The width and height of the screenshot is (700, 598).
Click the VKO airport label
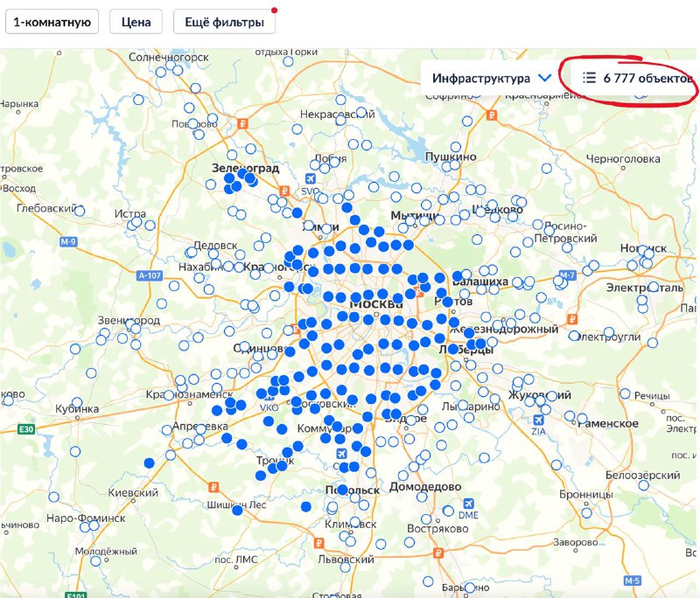tap(269, 407)
